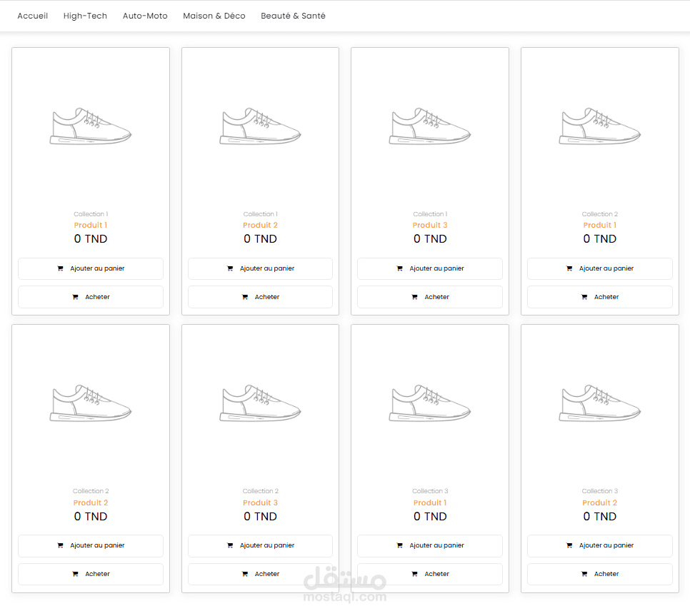Click cart icon for Collection 2 Produit 2 Ajouter au panier
The height and width of the screenshot is (616, 690).
(60, 545)
